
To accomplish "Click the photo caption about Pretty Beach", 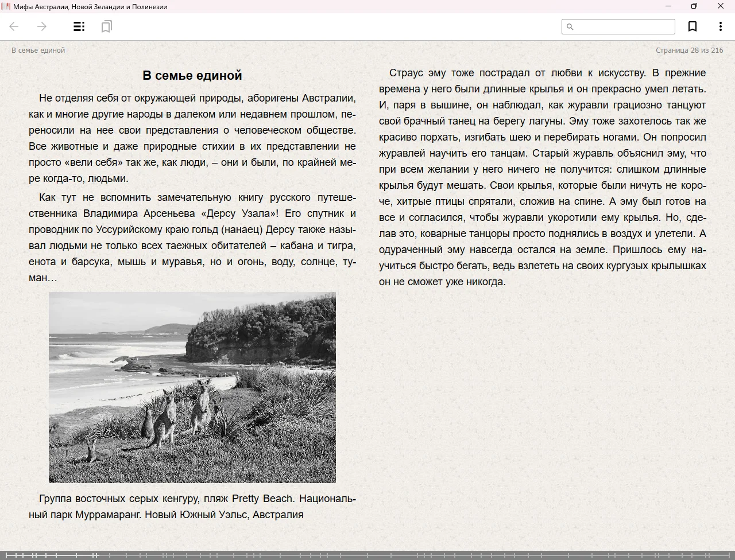I will [x=192, y=506].
